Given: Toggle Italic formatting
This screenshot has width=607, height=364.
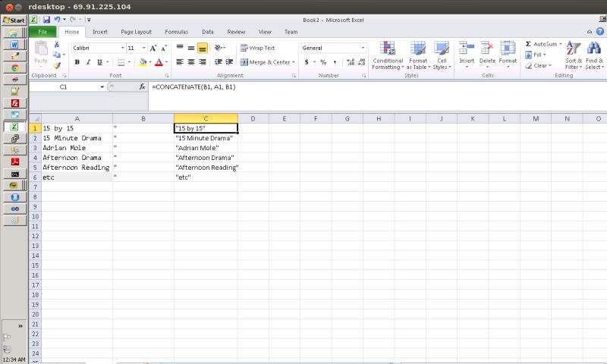Looking at the screenshot, I should [88, 62].
